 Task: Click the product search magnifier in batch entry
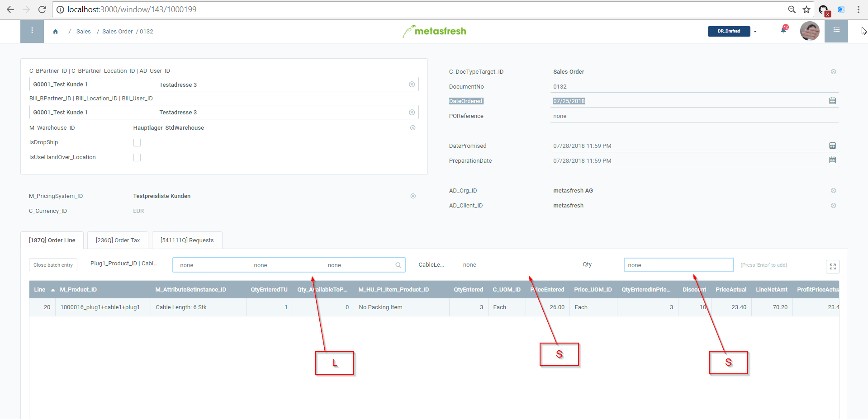[x=398, y=265]
